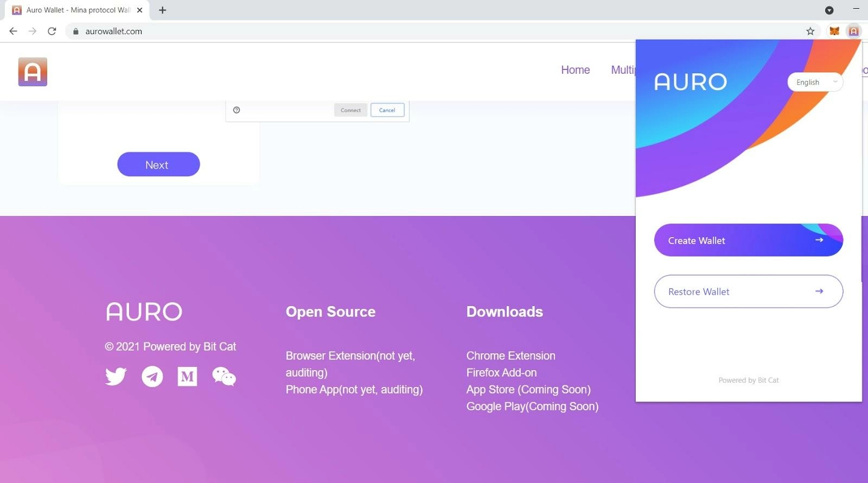Image resolution: width=868 pixels, height=483 pixels.
Task: Bookmark this page with the star icon
Action: (810, 31)
